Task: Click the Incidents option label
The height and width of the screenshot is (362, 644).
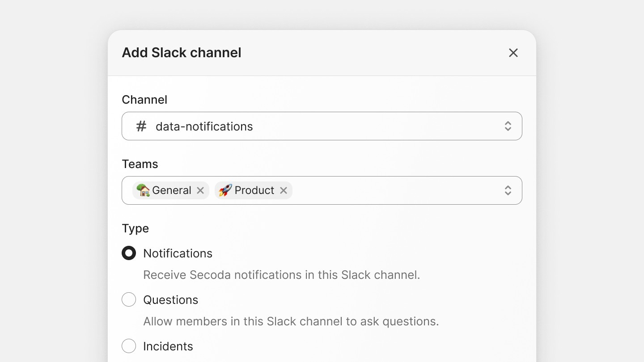Action: [x=168, y=346]
